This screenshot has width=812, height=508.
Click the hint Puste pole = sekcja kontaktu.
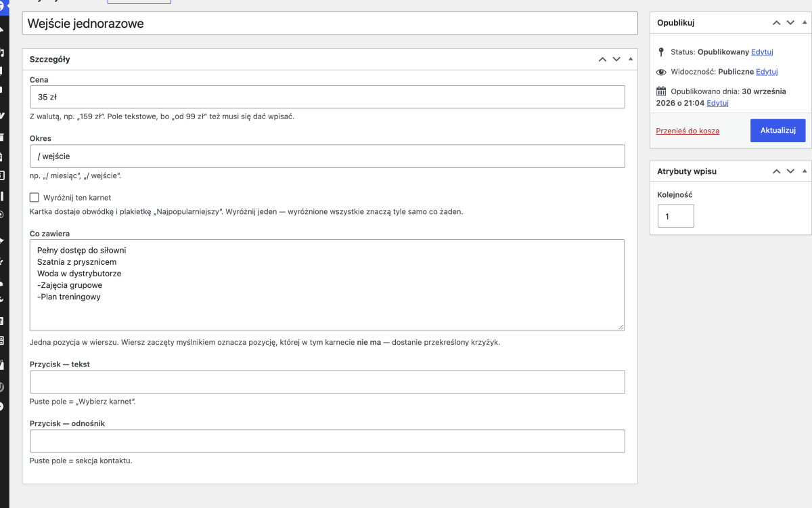(81, 461)
